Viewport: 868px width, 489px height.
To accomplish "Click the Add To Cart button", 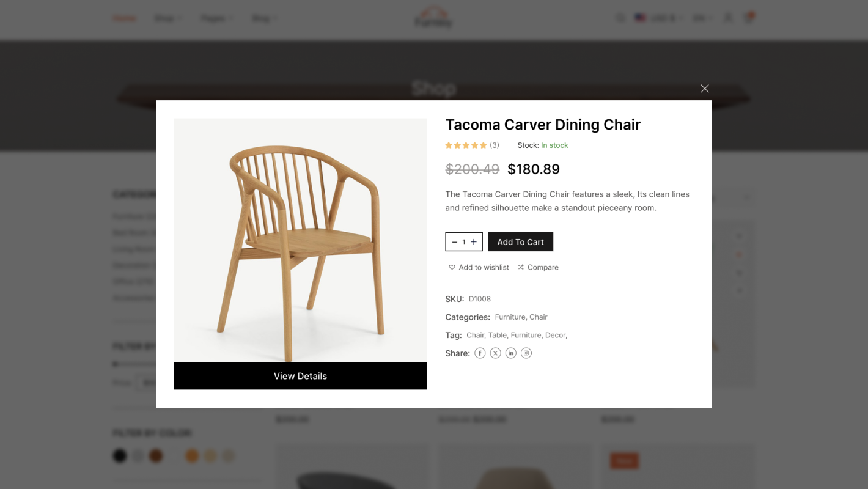I will pyautogui.click(x=520, y=242).
